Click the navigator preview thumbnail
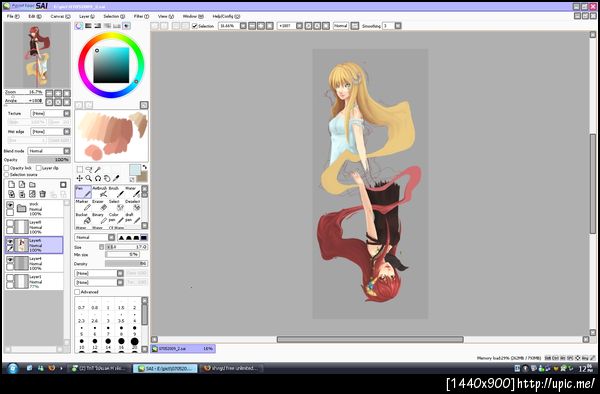 37,55
